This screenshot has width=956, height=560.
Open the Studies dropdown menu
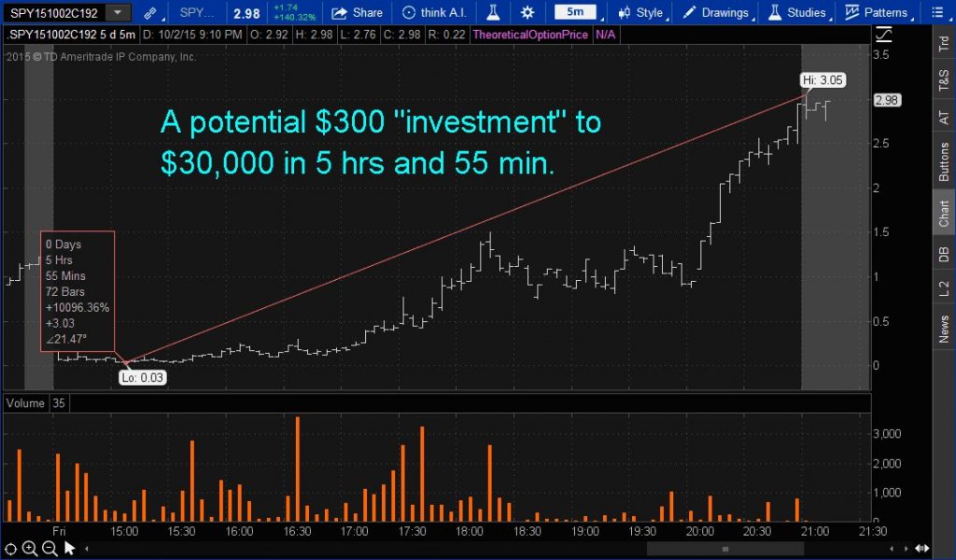click(x=797, y=12)
